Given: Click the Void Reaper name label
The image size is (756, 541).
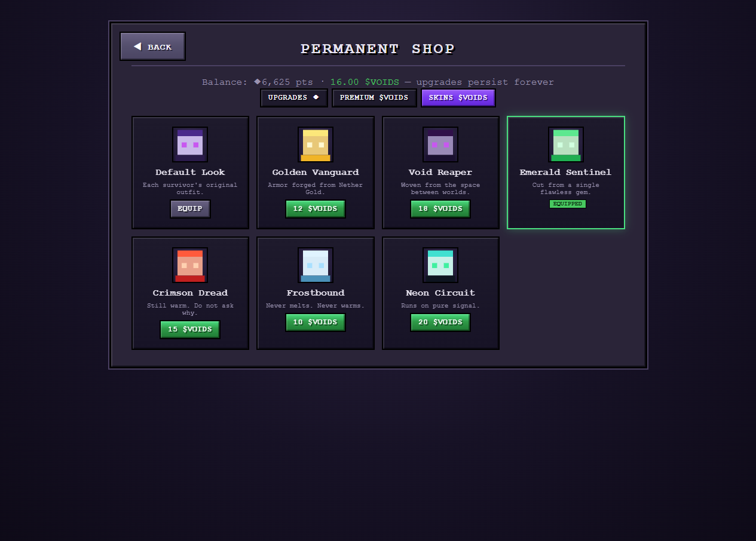Looking at the screenshot, I should coord(440,173).
